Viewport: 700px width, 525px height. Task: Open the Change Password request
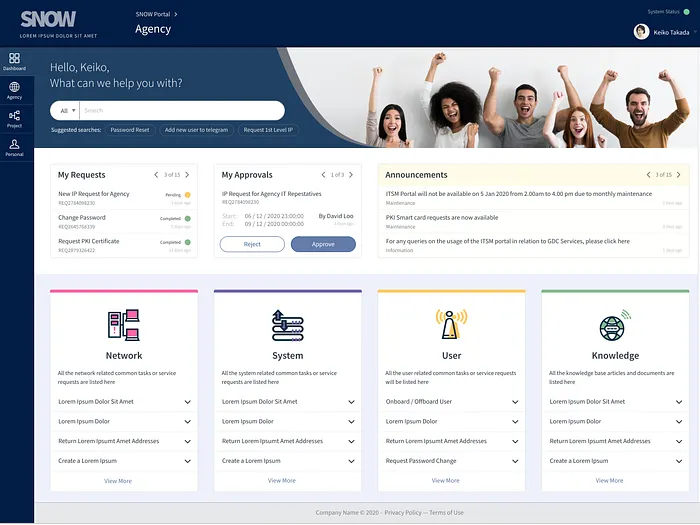click(x=82, y=217)
